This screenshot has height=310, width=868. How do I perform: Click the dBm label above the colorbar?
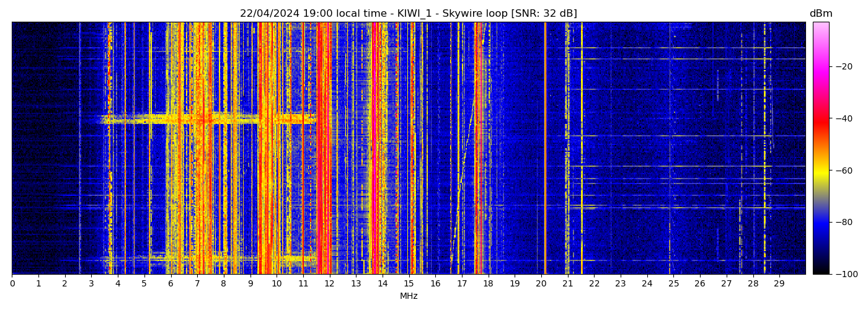click(x=821, y=14)
